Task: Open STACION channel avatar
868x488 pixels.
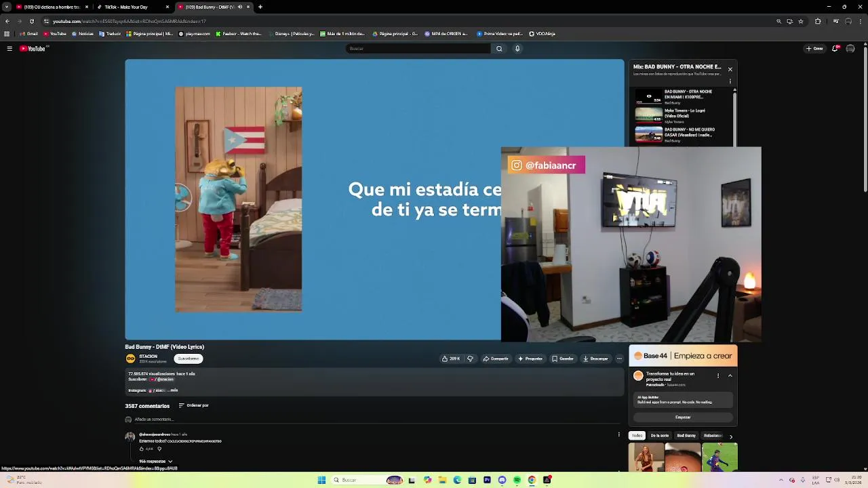Action: tap(130, 359)
